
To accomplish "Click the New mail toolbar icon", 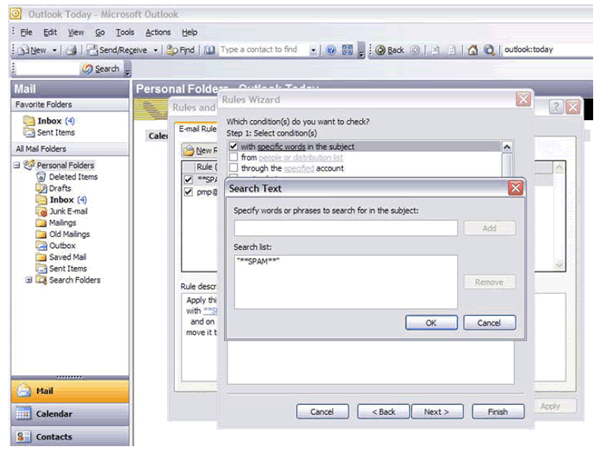I will 32,50.
